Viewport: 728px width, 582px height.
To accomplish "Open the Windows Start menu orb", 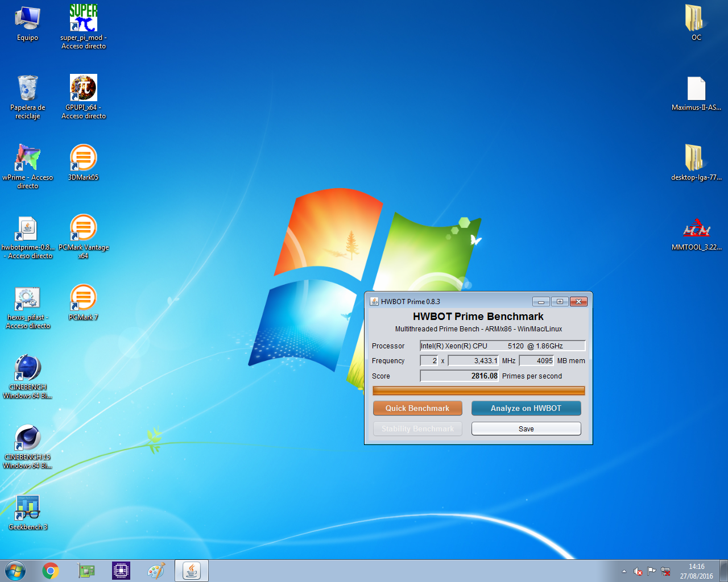I will 15,571.
